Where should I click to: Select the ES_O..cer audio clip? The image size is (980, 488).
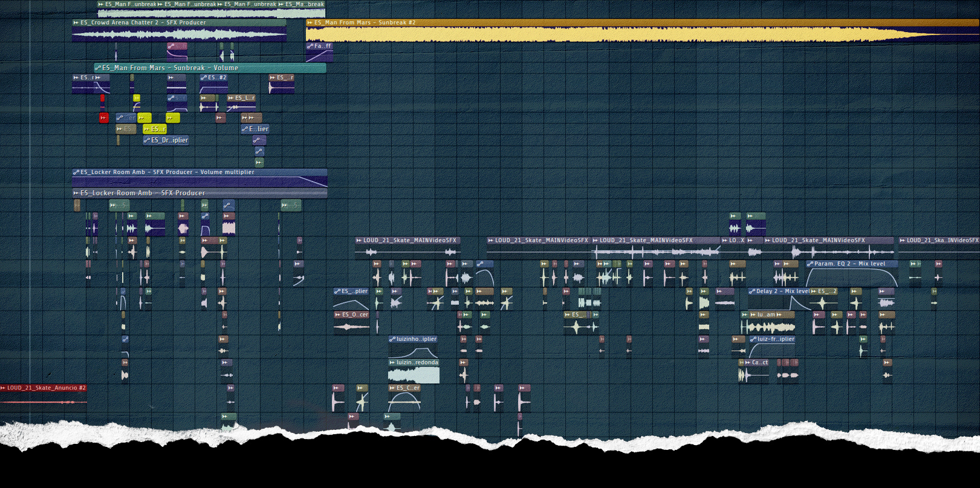coord(351,322)
